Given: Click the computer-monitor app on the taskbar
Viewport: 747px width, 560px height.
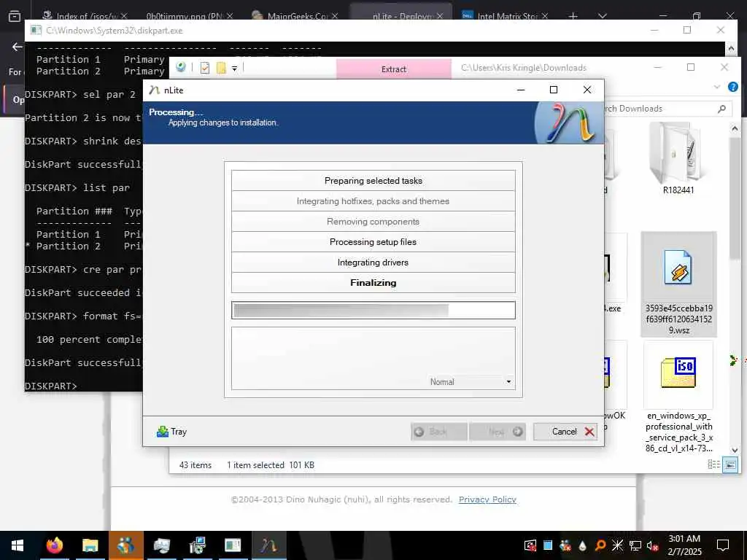Looking at the screenshot, I should (161, 545).
